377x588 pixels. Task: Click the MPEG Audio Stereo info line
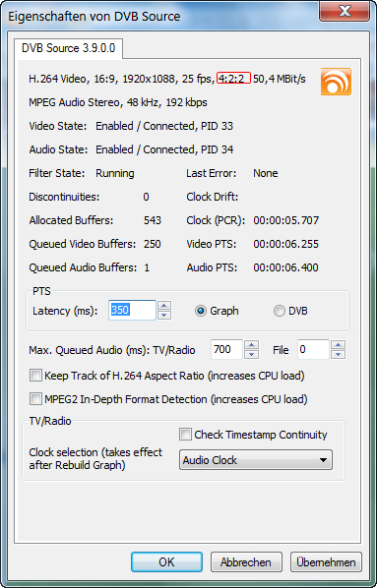tap(118, 102)
